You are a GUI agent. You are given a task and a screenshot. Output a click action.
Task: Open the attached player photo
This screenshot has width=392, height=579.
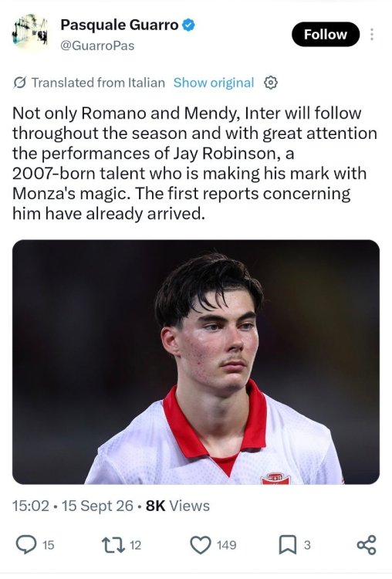(196, 362)
